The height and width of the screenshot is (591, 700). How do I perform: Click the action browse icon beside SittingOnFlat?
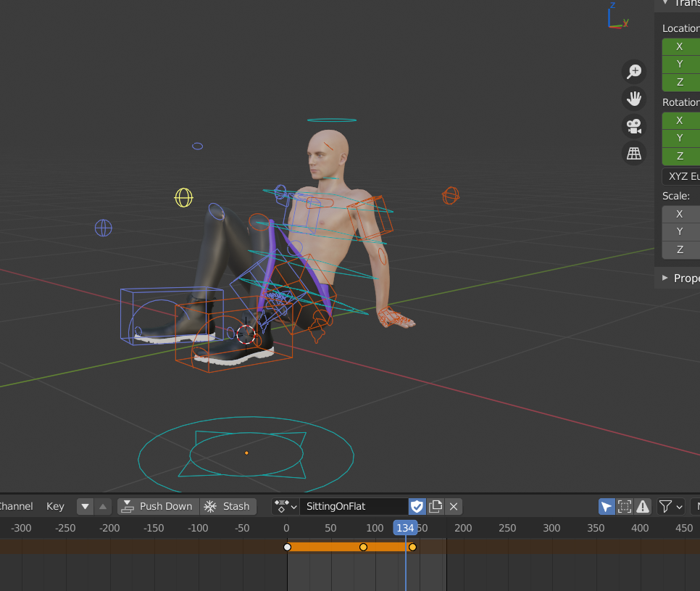285,506
